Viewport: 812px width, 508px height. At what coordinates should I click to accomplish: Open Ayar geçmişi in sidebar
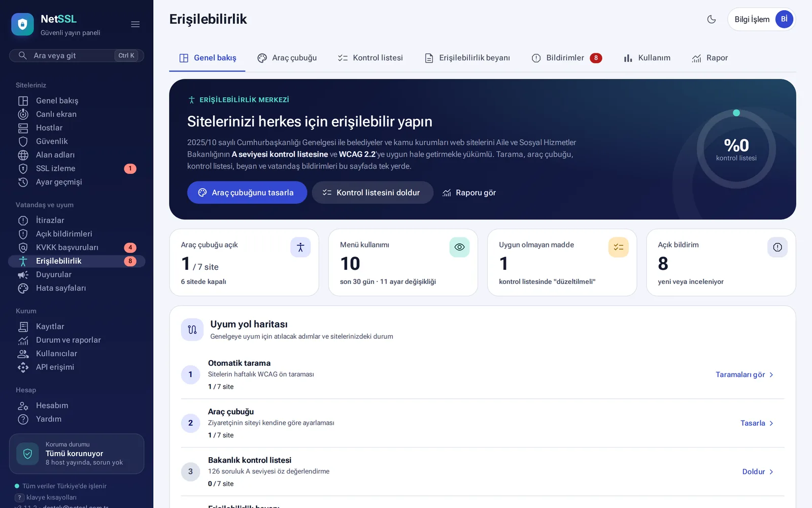(77, 182)
